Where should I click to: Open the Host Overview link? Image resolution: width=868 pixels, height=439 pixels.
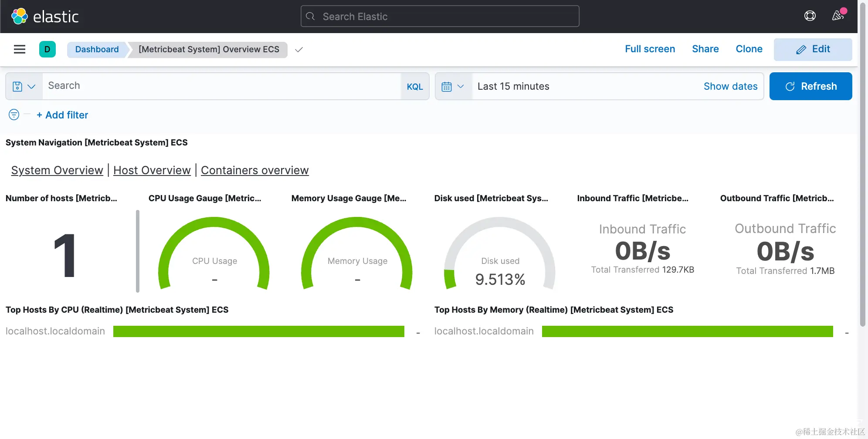click(x=152, y=170)
